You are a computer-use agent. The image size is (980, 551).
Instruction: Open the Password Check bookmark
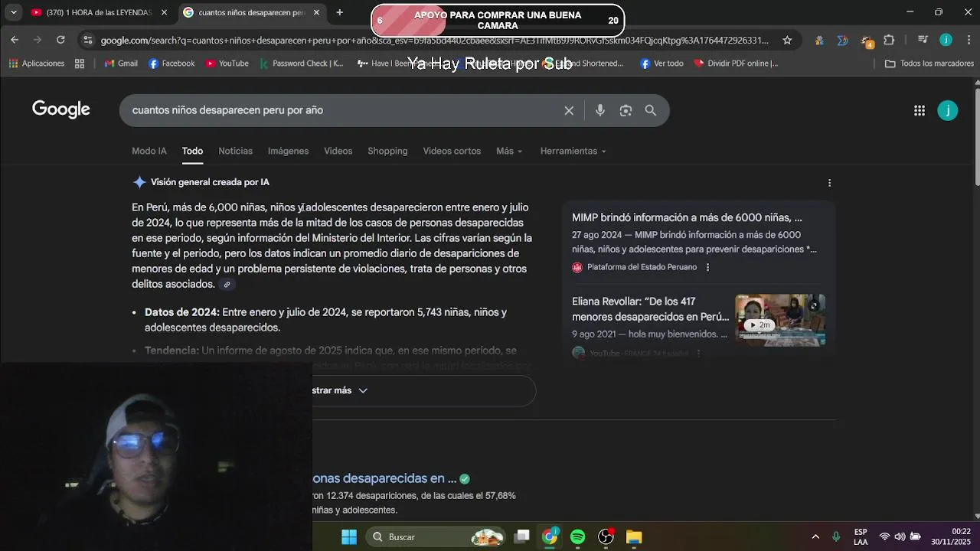pos(301,64)
